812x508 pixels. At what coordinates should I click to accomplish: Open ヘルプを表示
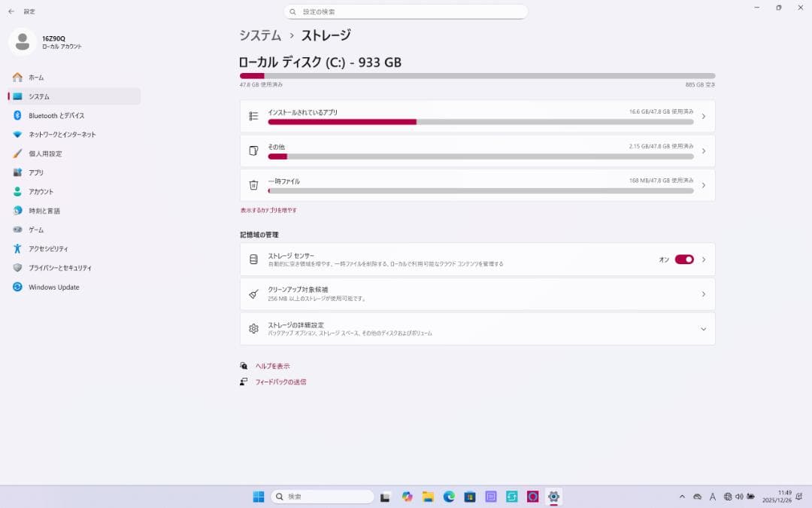pyautogui.click(x=271, y=366)
